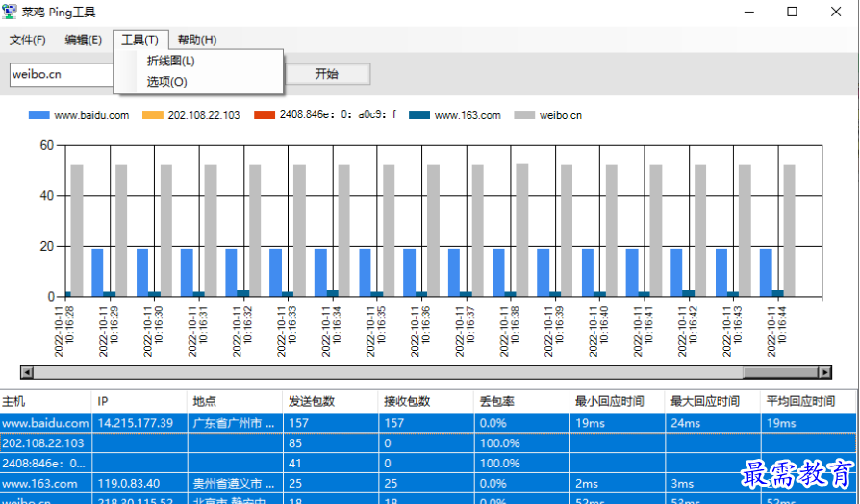Click the Ping tool app icon in title bar
The height and width of the screenshot is (504, 860).
(10, 11)
